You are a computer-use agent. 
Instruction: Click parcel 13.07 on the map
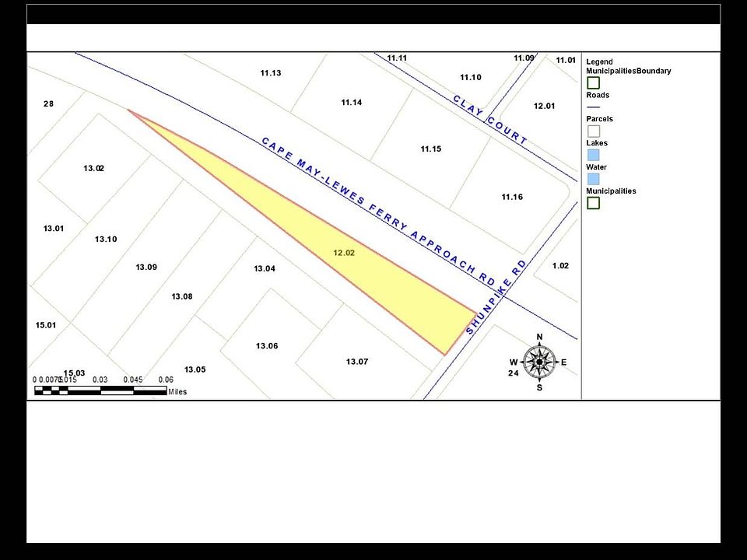point(356,362)
